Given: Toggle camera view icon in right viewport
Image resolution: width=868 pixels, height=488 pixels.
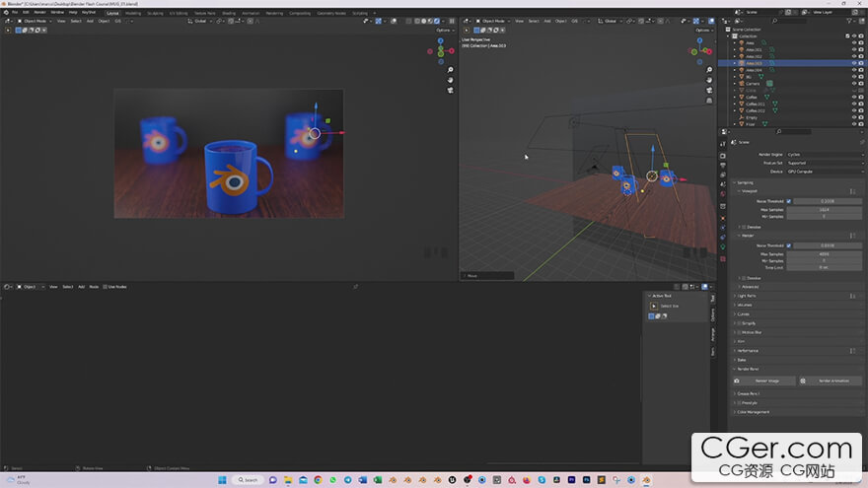Looking at the screenshot, I should click(709, 90).
